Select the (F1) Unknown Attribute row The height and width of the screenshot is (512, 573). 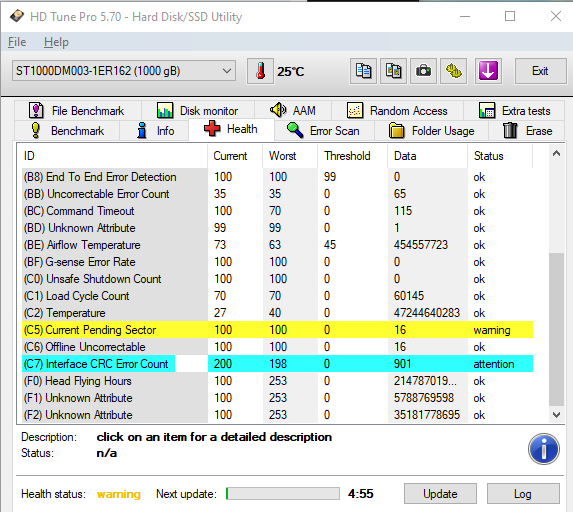(x=277, y=398)
